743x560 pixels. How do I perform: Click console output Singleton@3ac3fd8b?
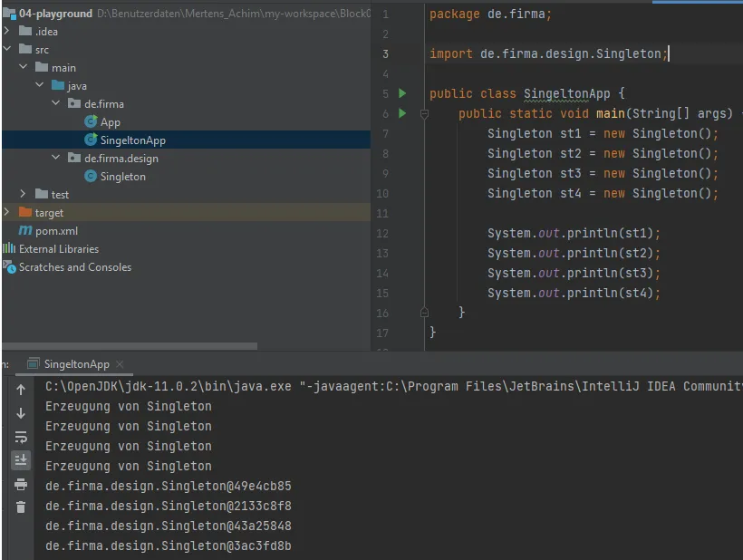point(169,546)
